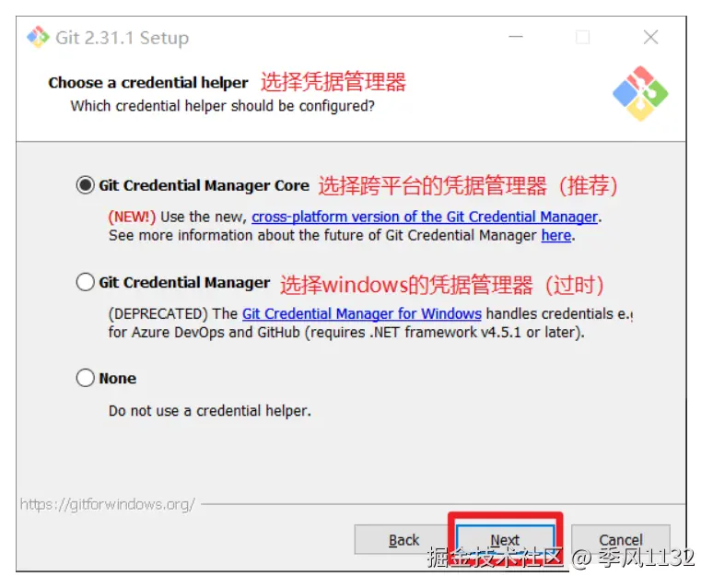
Task: Click the "Git Credential Manager" label text
Action: [x=184, y=283]
